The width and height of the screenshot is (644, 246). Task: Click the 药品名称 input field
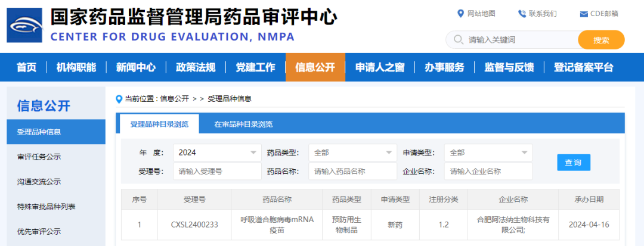(x=352, y=172)
